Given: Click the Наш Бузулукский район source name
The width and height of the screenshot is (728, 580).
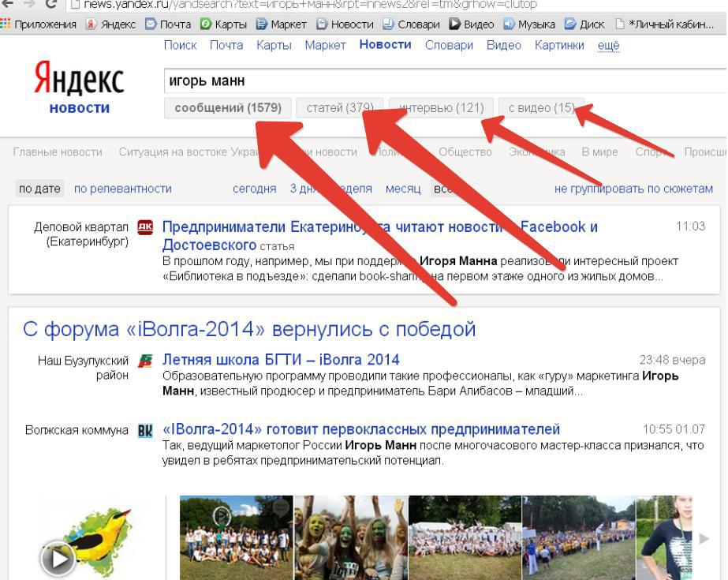Looking at the screenshot, I should pyautogui.click(x=83, y=368).
